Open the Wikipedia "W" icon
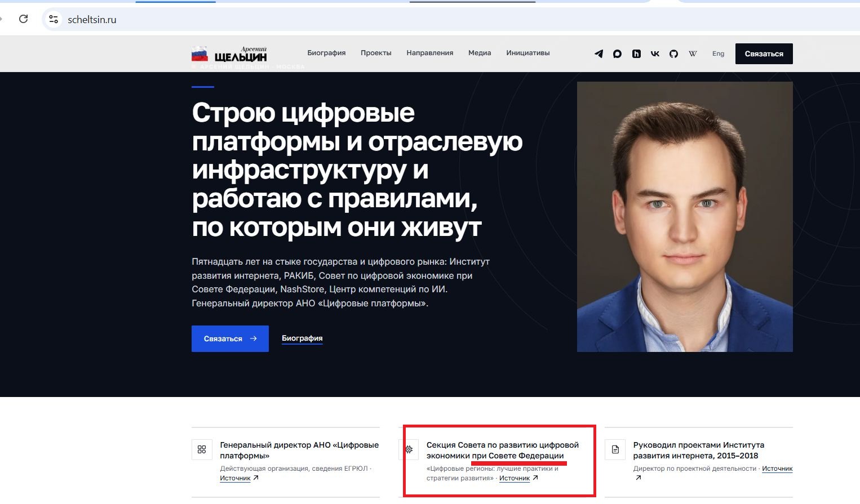Screen dimensions: 860x504 pyautogui.click(x=693, y=54)
